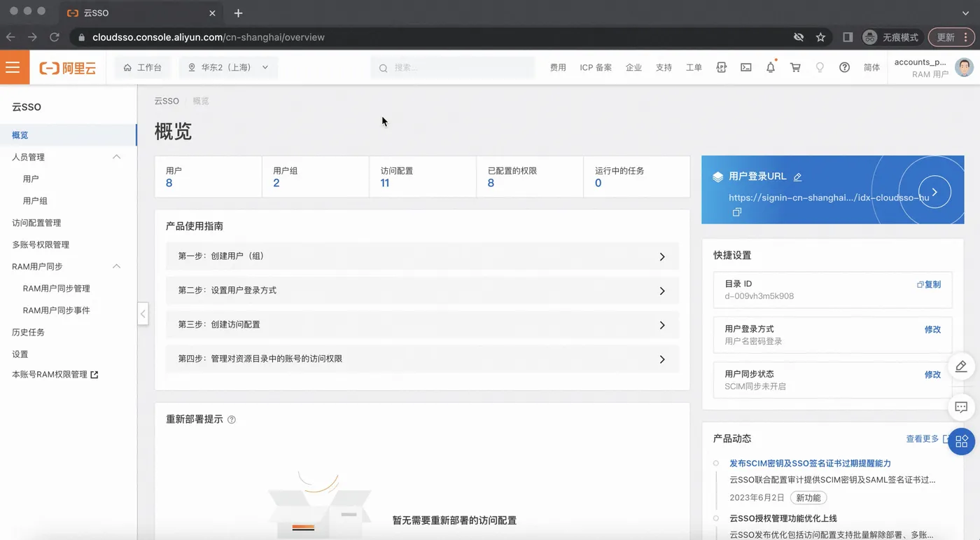This screenshot has height=540, width=980.
Task: Open the floating chat message icon
Action: [x=961, y=407]
